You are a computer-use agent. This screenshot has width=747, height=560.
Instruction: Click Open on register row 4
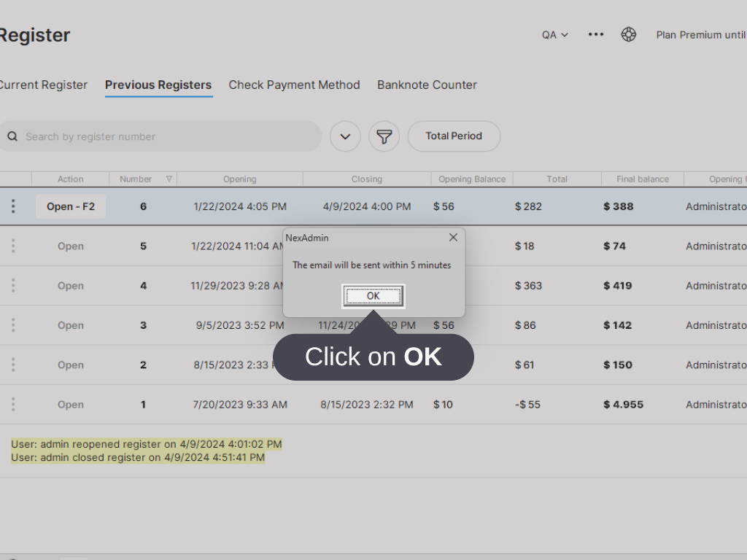(x=70, y=285)
